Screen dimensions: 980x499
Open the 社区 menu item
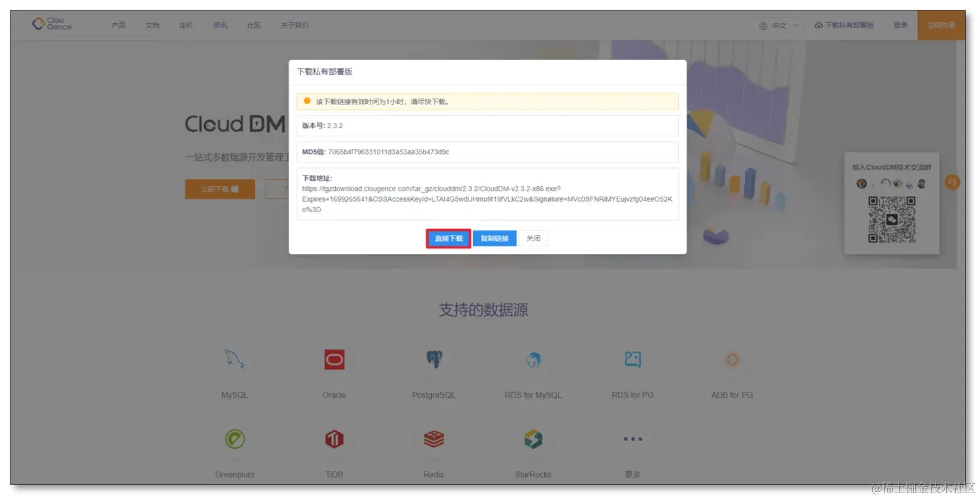254,25
